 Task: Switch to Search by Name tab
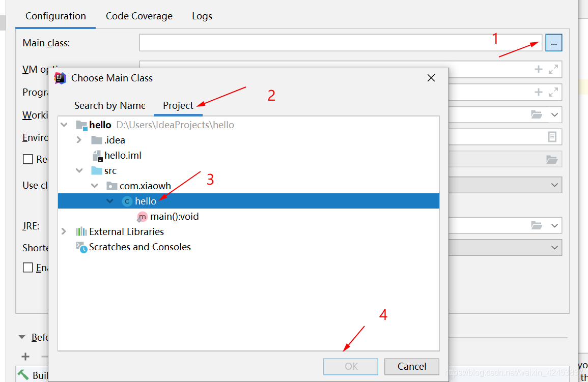point(110,106)
